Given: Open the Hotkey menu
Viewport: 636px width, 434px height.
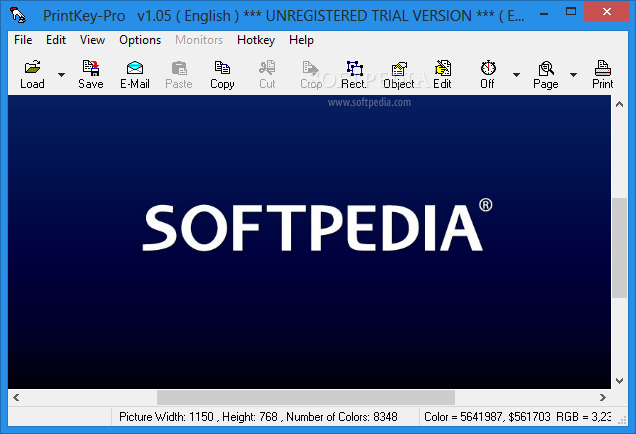Looking at the screenshot, I should coord(256,40).
